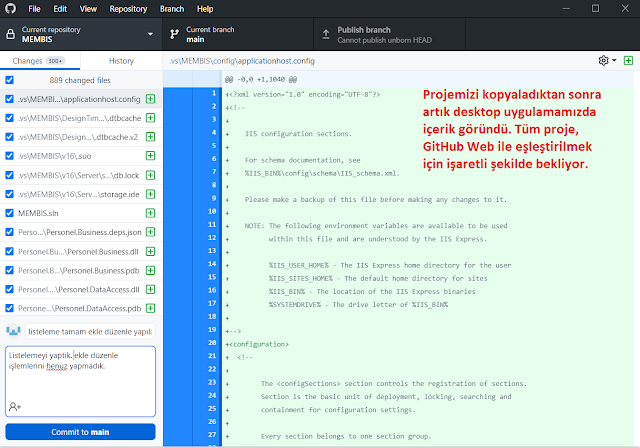Click added-status icon for Personel.DataAccess.dll
The image size is (640, 448).
coord(151,289)
